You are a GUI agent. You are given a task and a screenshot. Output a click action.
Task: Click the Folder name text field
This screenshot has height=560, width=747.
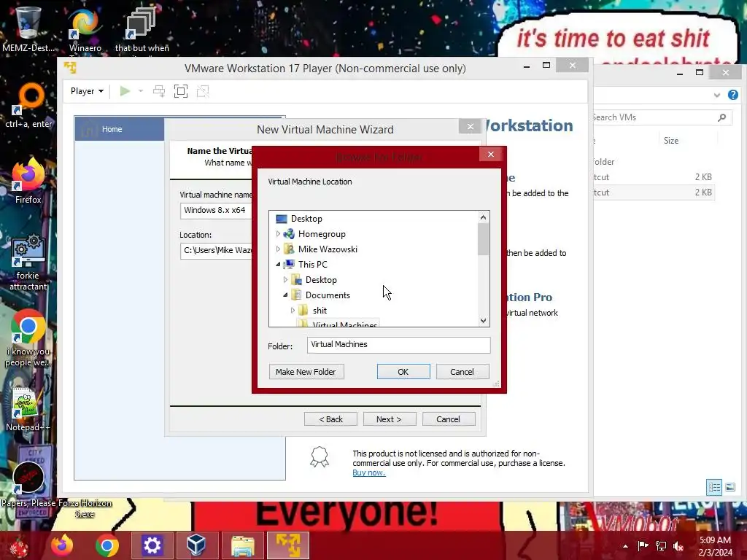click(x=398, y=345)
